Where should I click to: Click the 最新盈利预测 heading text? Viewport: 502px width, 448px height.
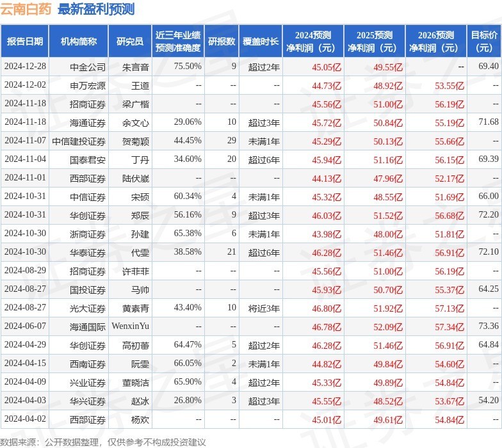(96, 9)
